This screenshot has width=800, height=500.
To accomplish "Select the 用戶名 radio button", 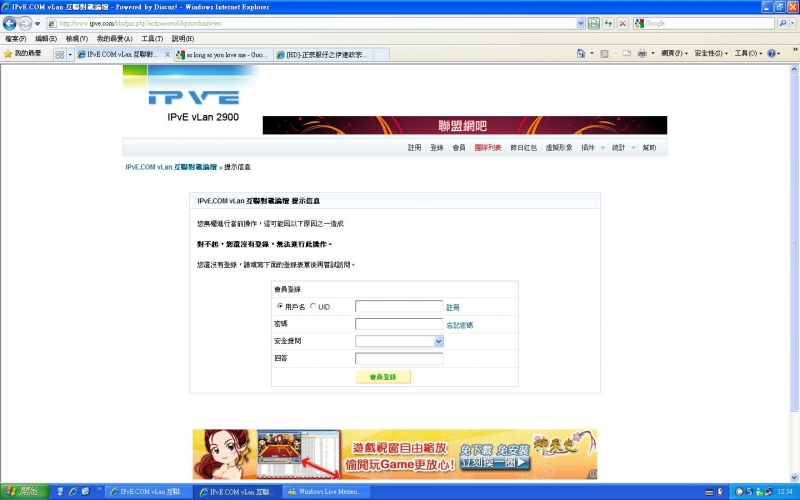I will [280, 306].
